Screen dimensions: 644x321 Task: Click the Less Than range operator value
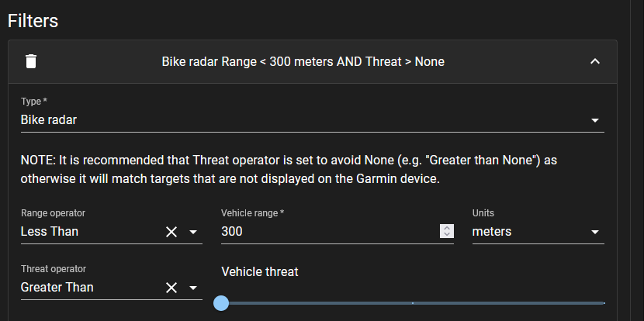(x=50, y=231)
